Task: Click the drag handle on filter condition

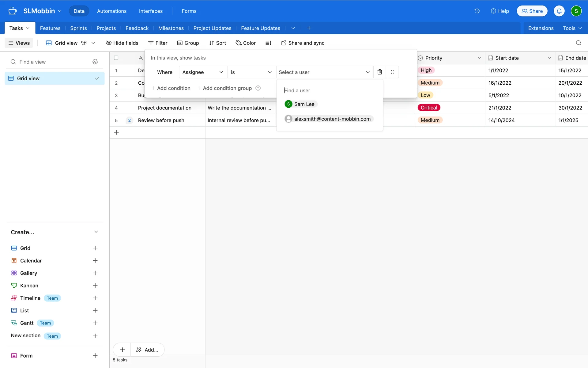Action: click(392, 72)
